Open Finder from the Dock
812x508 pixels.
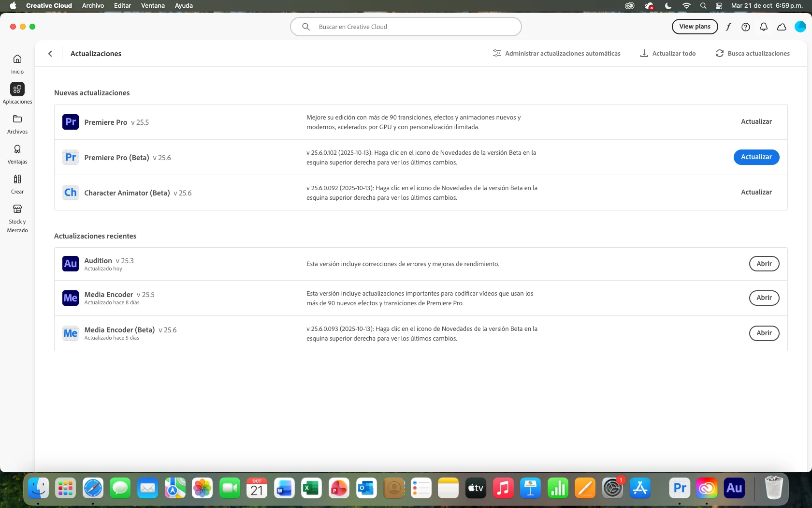pyautogui.click(x=38, y=488)
